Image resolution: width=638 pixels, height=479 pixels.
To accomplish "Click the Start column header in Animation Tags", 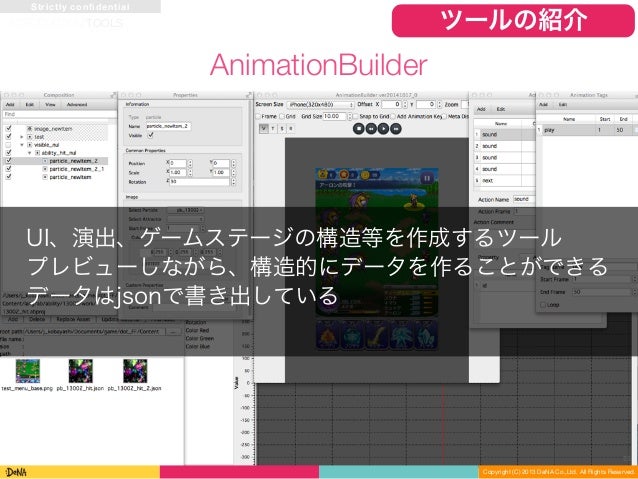I will 605,119.
